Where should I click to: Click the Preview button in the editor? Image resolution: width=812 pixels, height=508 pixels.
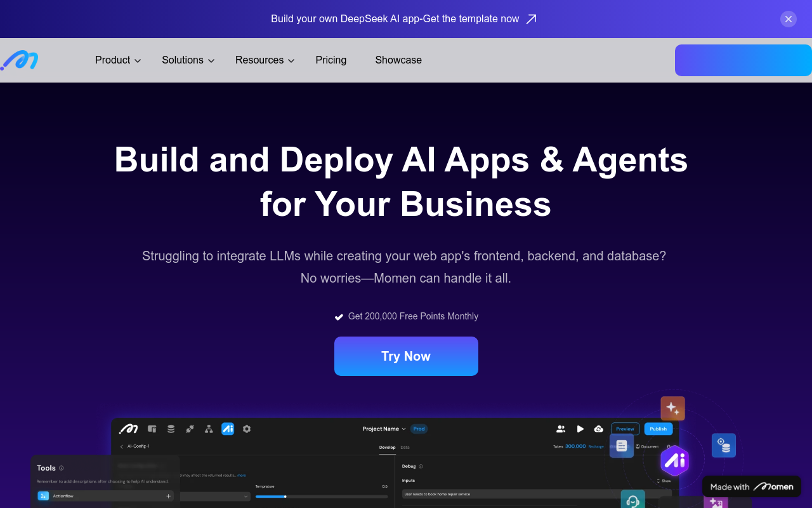click(625, 429)
